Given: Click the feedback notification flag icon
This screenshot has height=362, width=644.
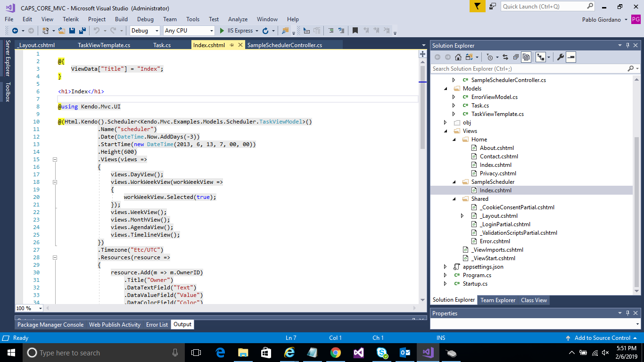Looking at the screenshot, I should 477,6.
